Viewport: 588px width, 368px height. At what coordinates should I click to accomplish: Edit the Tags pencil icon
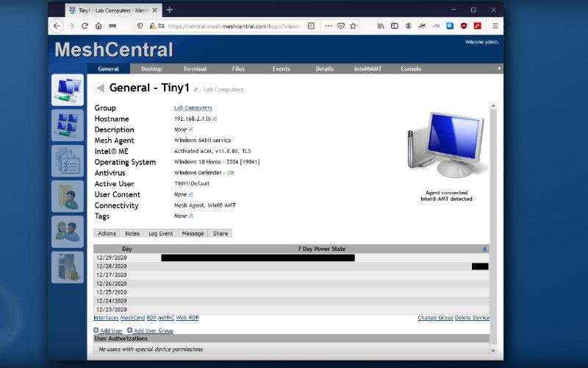190,216
